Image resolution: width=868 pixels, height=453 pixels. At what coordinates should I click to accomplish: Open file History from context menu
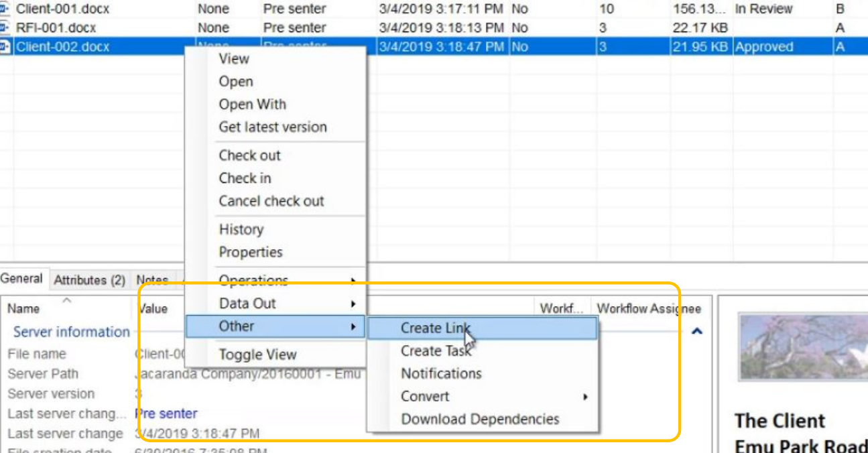241,230
